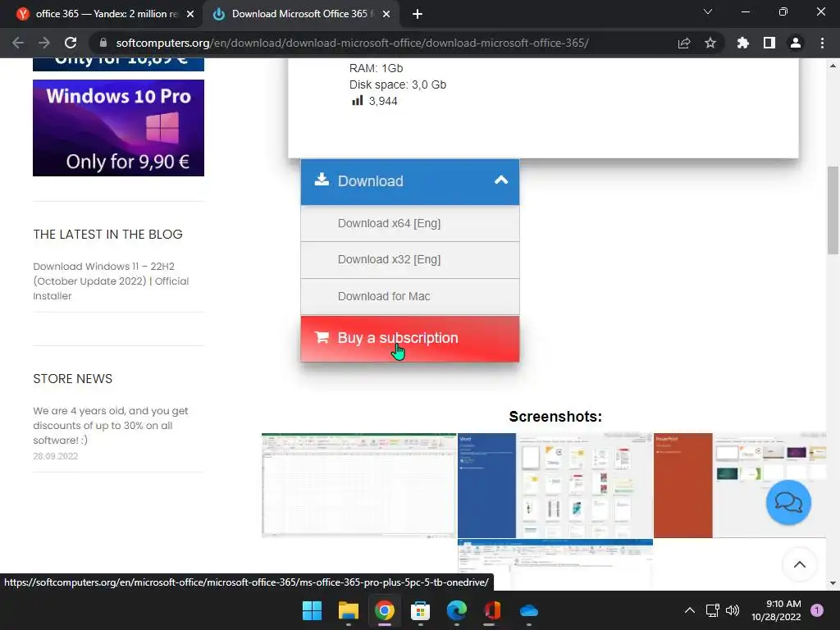Click the lock icon in the address bar
The width and height of the screenshot is (840, 630).
click(103, 43)
